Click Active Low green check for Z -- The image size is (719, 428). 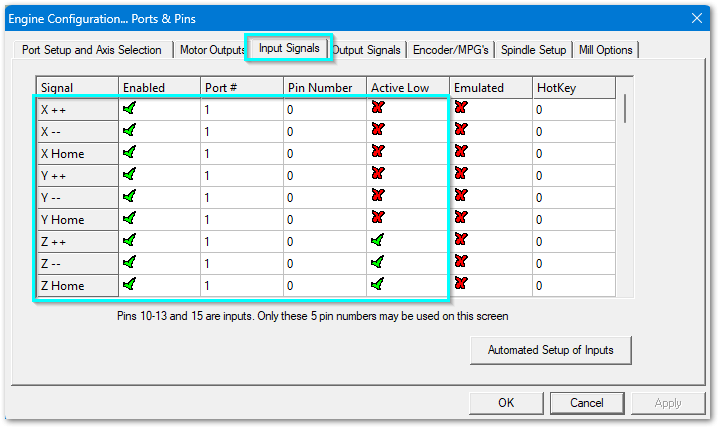pyautogui.click(x=376, y=262)
